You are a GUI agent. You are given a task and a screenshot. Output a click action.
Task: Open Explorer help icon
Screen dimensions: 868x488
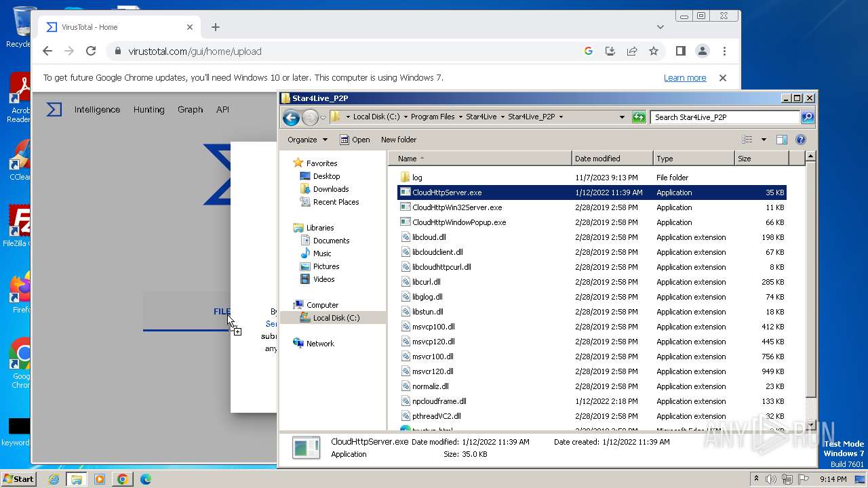click(x=801, y=140)
